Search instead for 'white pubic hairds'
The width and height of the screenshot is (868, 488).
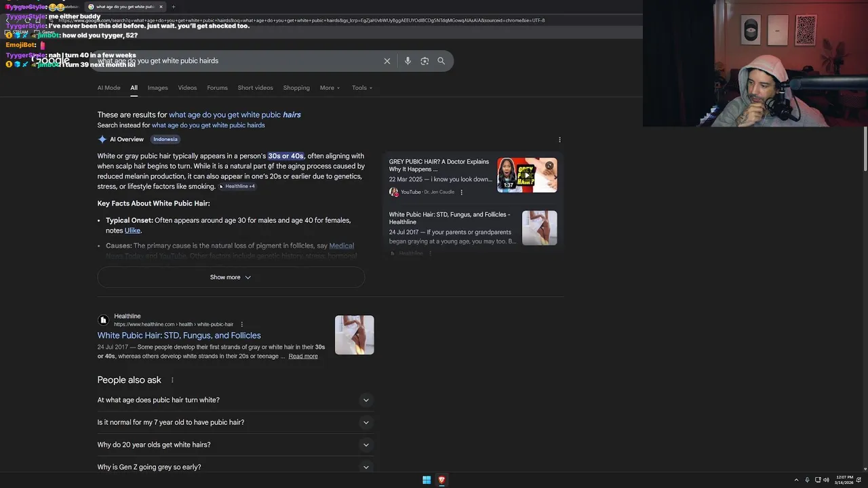[x=208, y=125]
